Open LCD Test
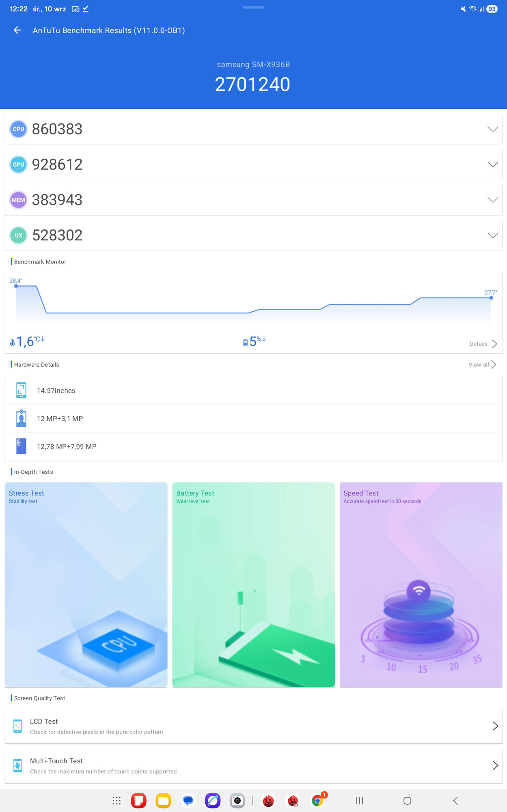The width and height of the screenshot is (507, 812). pos(253,726)
